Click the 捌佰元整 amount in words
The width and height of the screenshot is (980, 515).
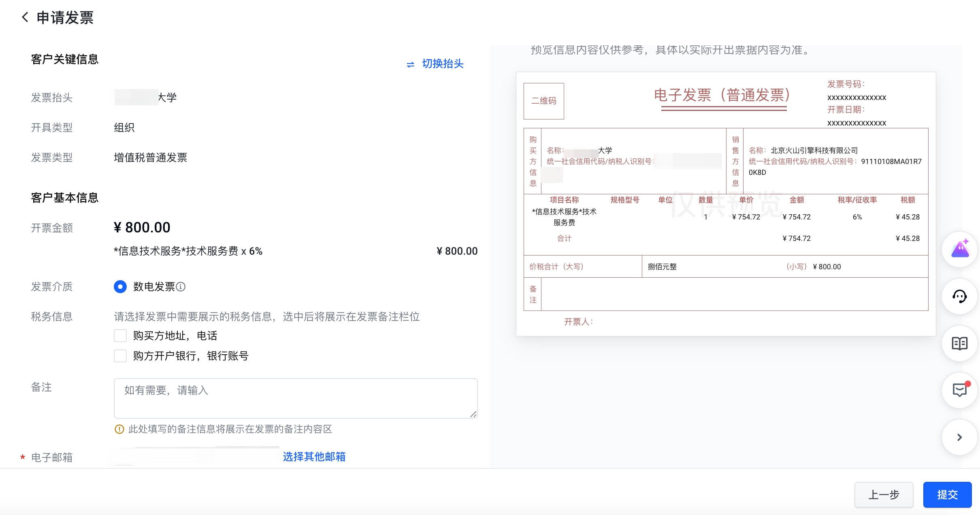click(662, 267)
